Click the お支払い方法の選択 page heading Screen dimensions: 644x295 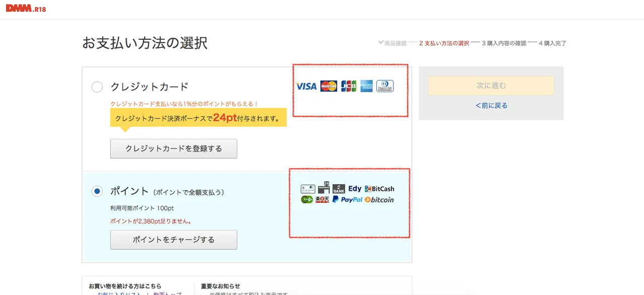coord(145,43)
